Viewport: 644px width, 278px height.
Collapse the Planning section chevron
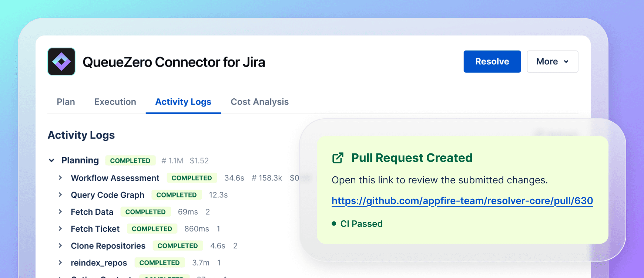click(x=52, y=160)
